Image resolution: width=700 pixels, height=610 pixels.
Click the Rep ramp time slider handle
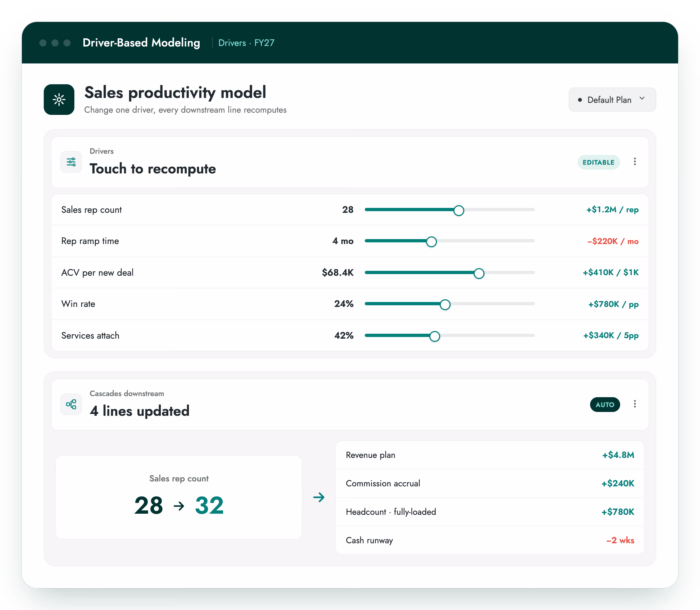click(431, 242)
